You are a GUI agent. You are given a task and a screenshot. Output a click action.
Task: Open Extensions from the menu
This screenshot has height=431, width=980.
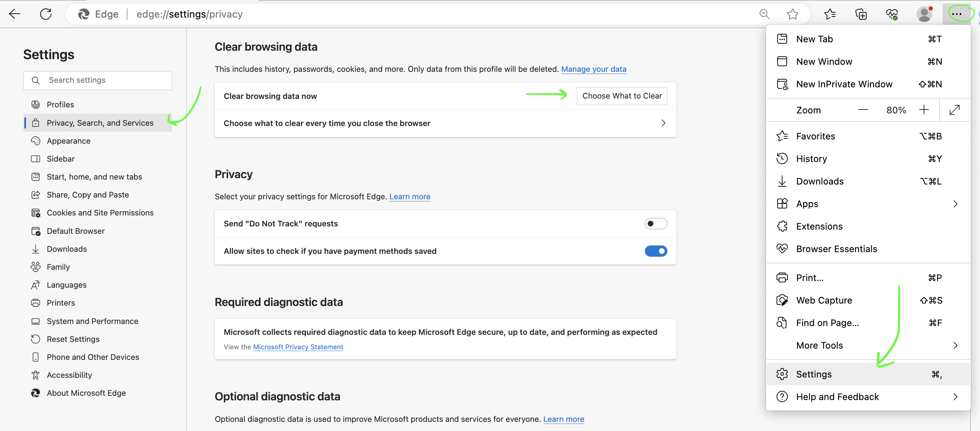click(819, 226)
